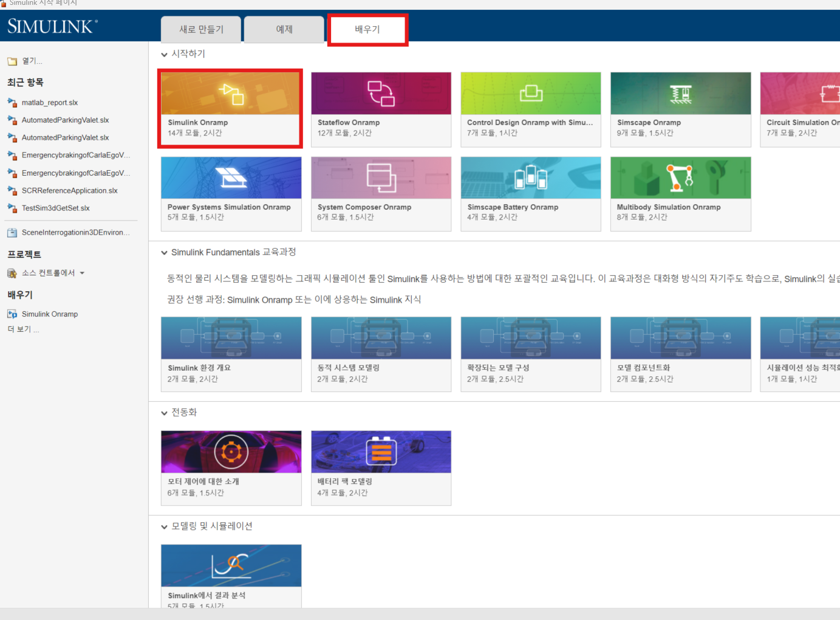
Task: Click the 열기... link text
Action: pos(32,61)
